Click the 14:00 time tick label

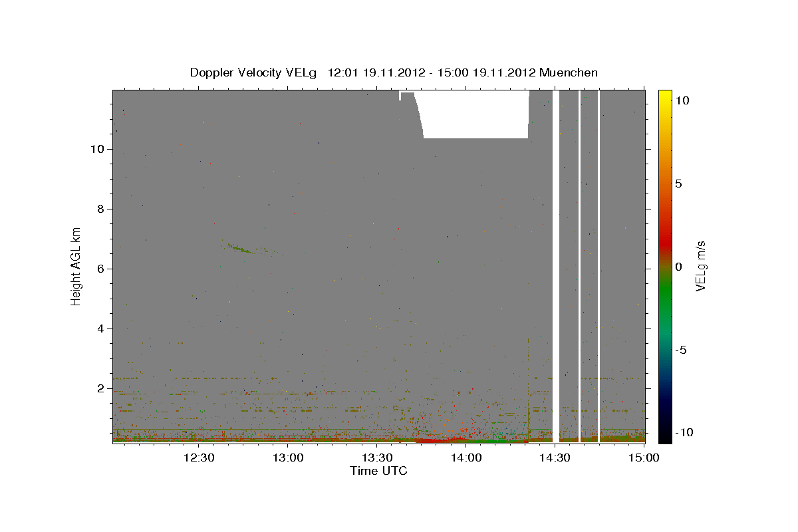point(466,458)
